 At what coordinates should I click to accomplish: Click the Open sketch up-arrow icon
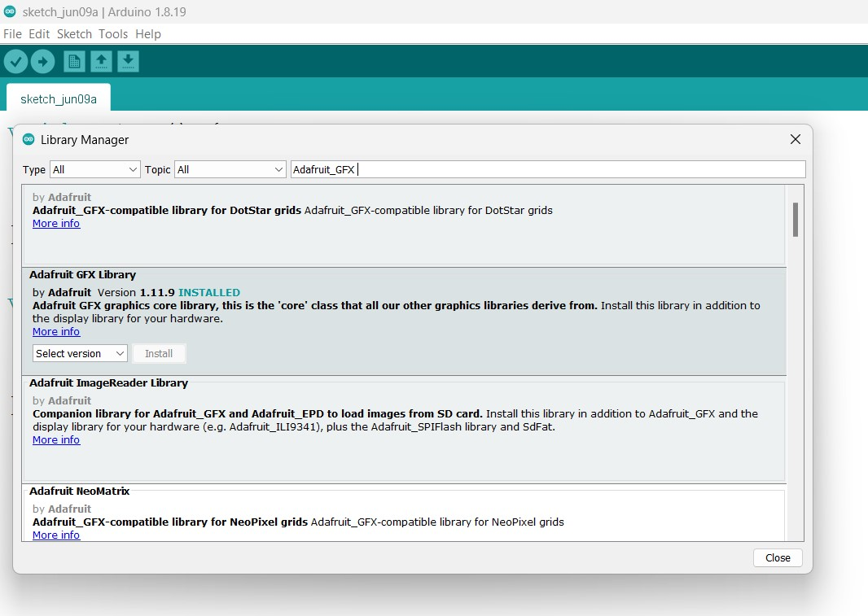[101, 61]
